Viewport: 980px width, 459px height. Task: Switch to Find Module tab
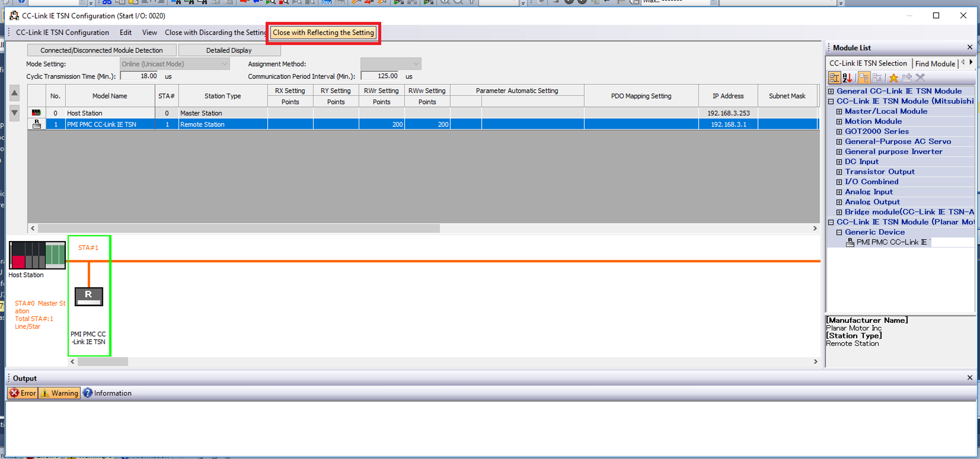coord(935,64)
